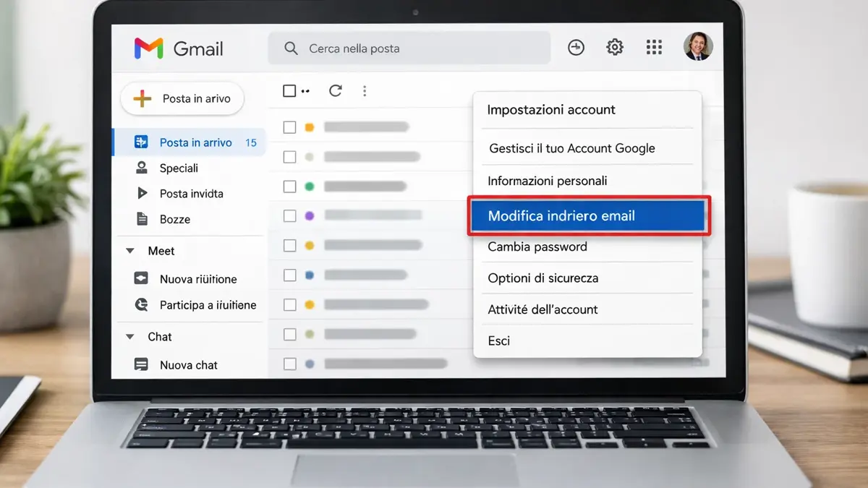Screen dimensions: 868x488
Task: Open the Bozze drafts folder
Action: click(174, 219)
